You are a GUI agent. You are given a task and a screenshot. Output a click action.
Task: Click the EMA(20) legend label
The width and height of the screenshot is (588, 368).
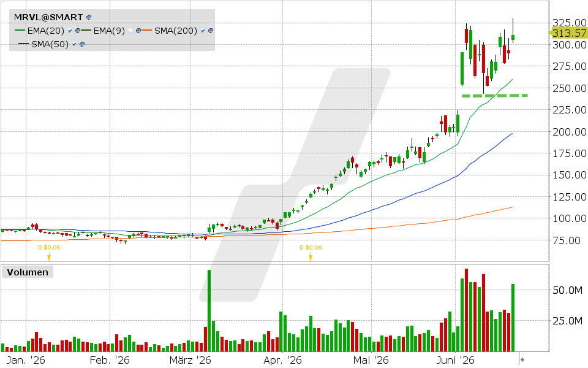tap(46, 31)
